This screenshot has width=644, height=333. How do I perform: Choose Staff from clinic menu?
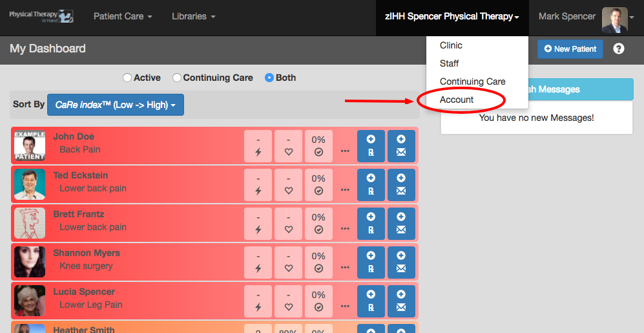[x=450, y=63]
